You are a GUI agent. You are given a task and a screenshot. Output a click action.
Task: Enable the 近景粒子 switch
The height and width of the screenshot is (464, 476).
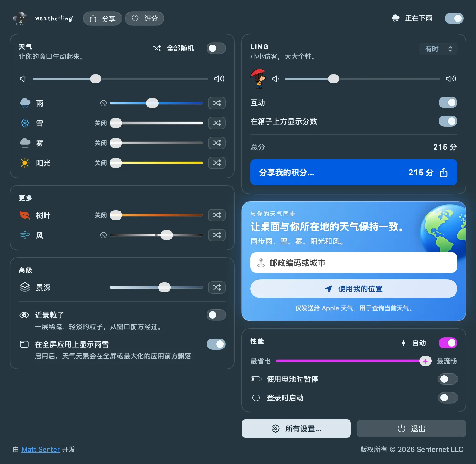[216, 315]
